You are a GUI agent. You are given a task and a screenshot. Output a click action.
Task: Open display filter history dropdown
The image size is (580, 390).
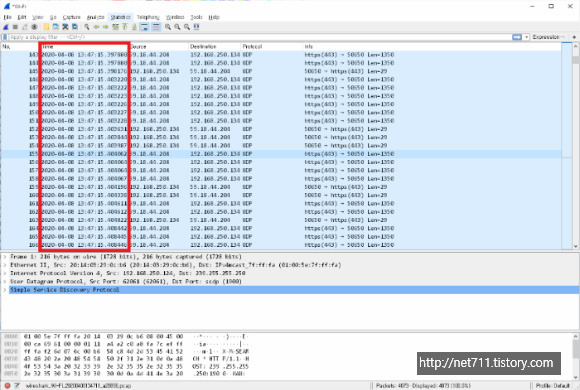[526, 37]
